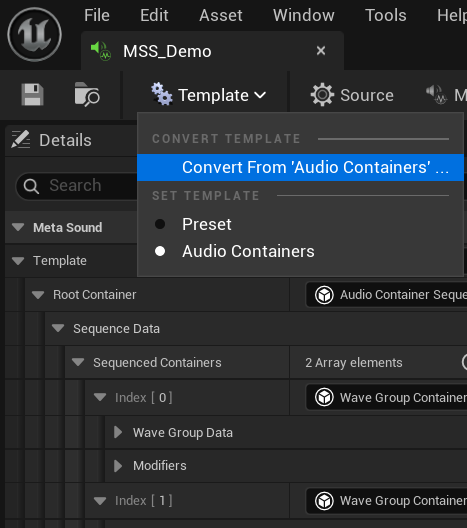Collapse the Sequence Data row

58,328
